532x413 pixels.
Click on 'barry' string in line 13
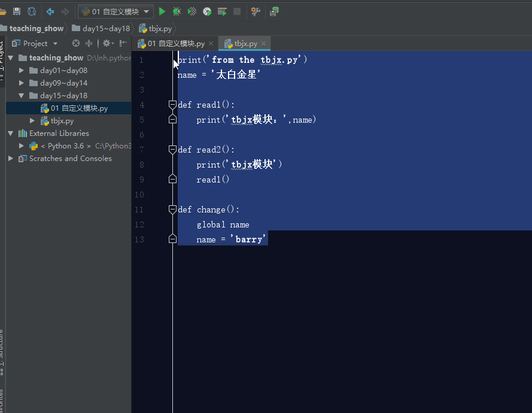[x=248, y=239]
